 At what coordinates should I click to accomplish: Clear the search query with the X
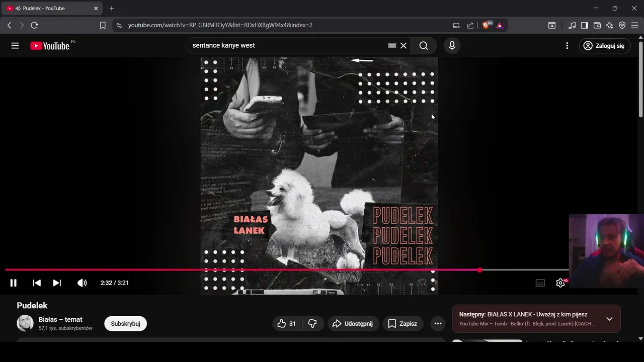[x=404, y=46]
